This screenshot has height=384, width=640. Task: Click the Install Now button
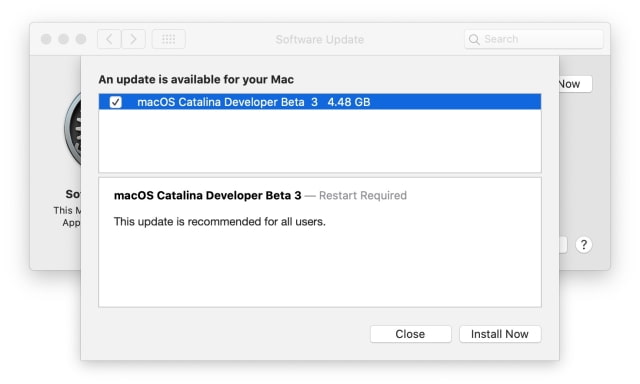tap(500, 334)
